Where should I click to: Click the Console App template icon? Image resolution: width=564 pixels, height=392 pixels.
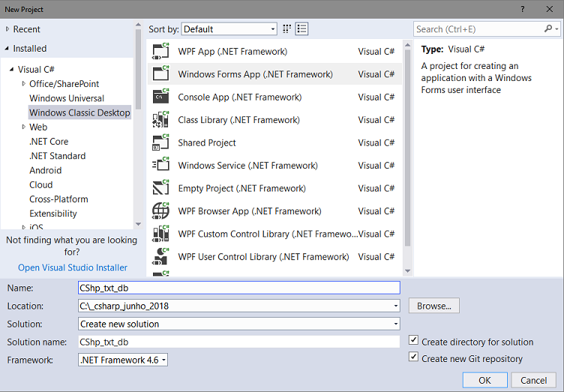pos(160,97)
